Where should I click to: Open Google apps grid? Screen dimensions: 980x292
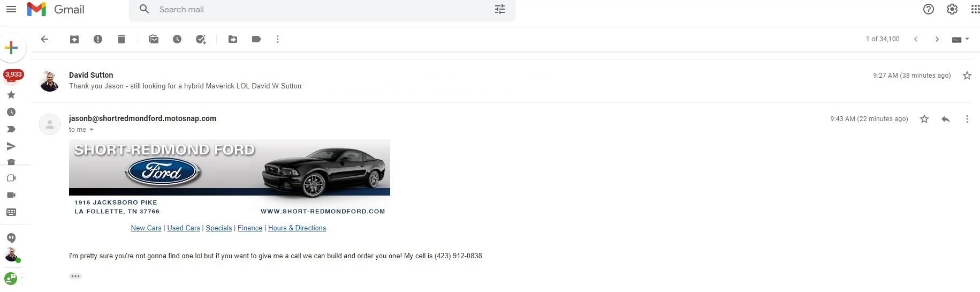pos(975,9)
